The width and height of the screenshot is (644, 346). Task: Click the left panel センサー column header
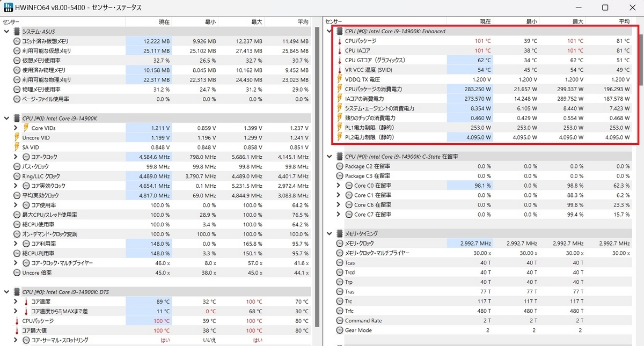click(63, 22)
